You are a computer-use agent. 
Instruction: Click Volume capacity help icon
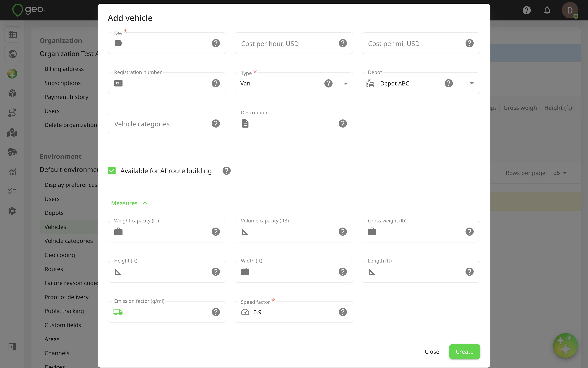[x=343, y=232]
